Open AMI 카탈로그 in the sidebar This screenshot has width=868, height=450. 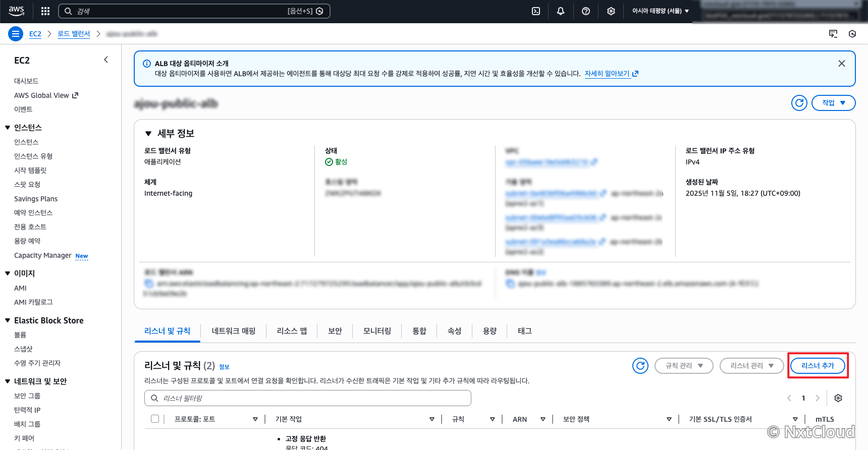point(33,302)
